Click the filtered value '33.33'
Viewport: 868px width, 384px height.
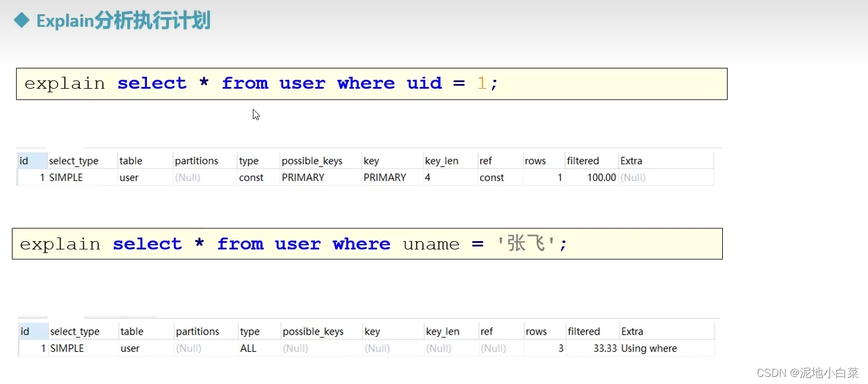pos(605,348)
